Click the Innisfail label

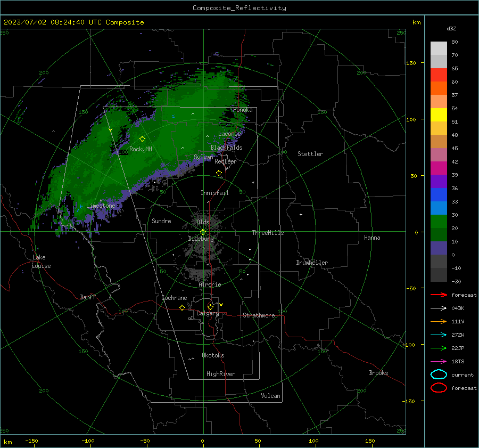tap(214, 193)
